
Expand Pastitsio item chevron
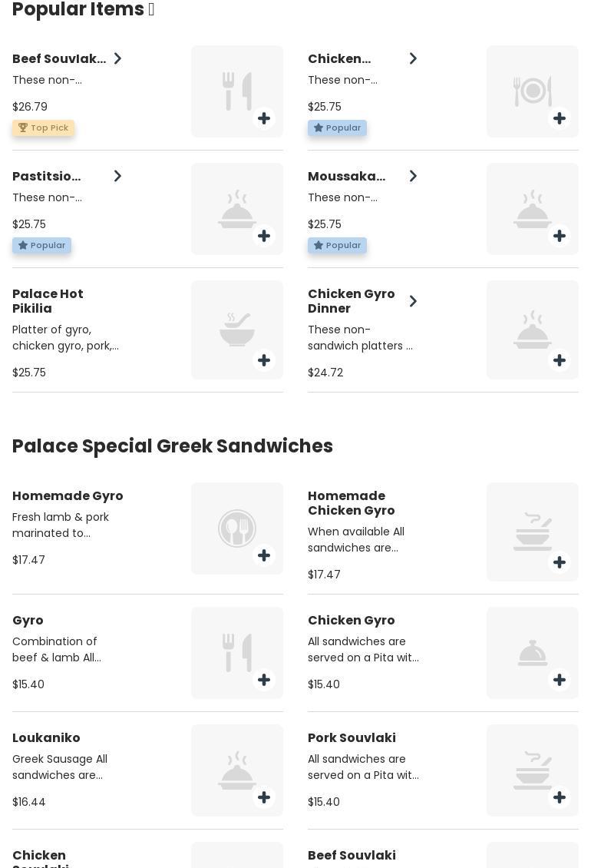tap(117, 176)
